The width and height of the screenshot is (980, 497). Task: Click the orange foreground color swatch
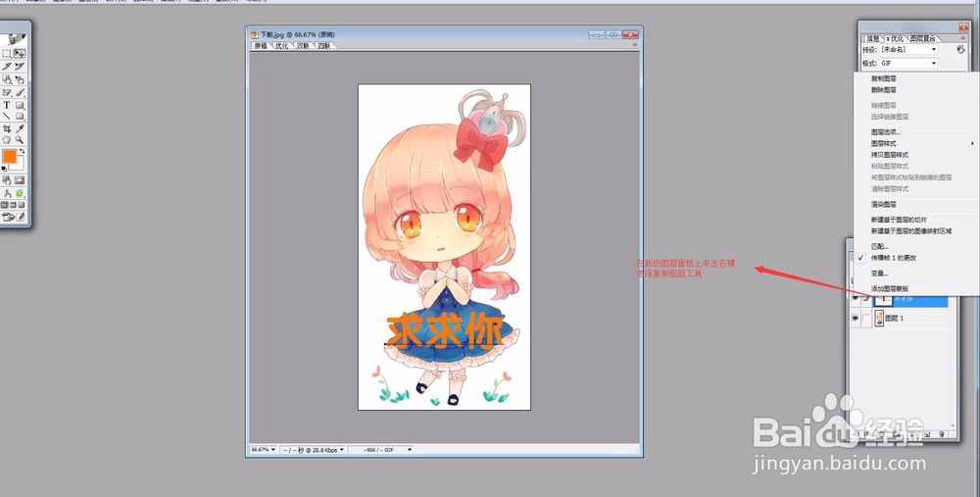pos(10,156)
